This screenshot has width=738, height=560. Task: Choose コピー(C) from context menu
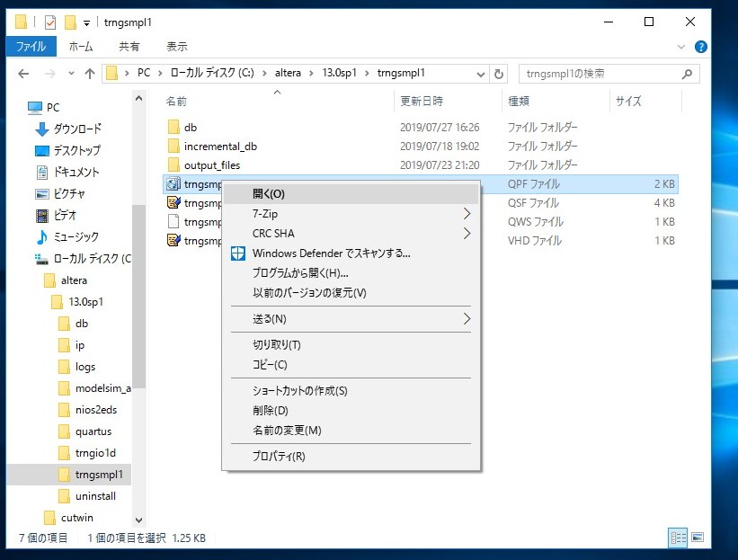(351, 365)
